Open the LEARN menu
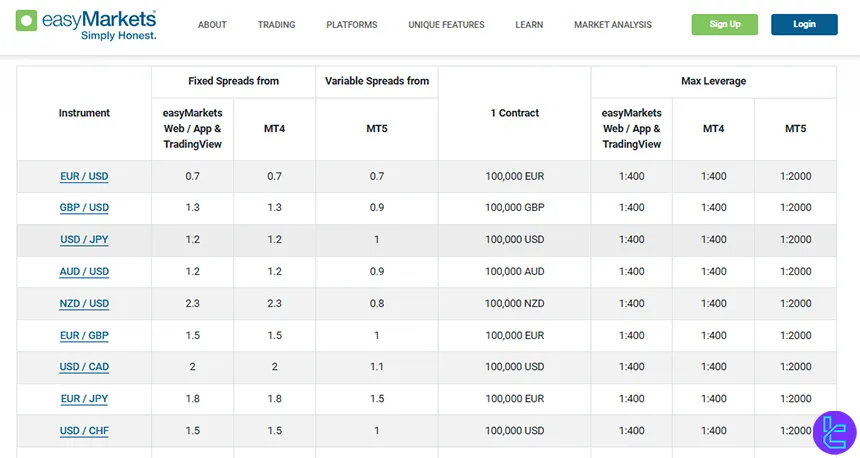Viewport: 860px width, 458px height. (x=529, y=25)
